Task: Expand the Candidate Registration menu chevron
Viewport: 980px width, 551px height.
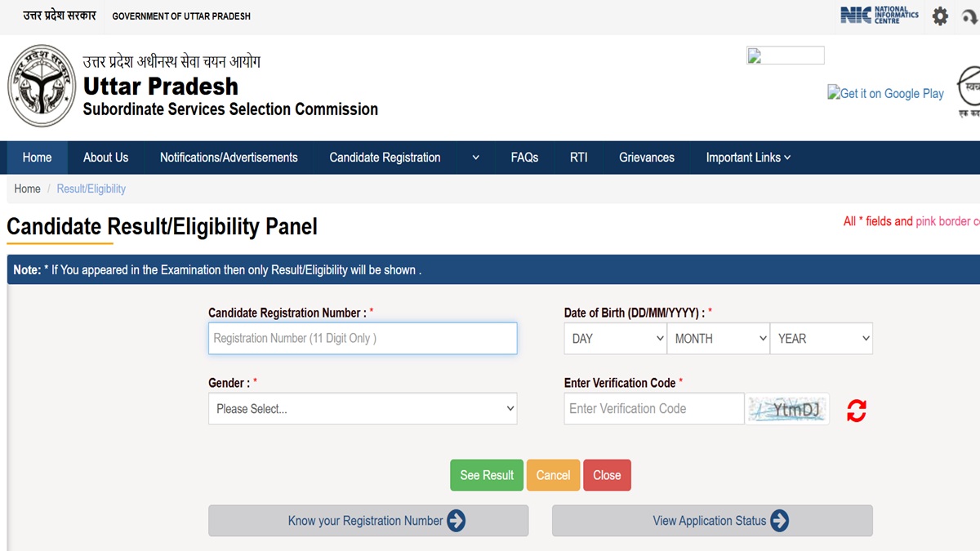Action: [x=474, y=158]
